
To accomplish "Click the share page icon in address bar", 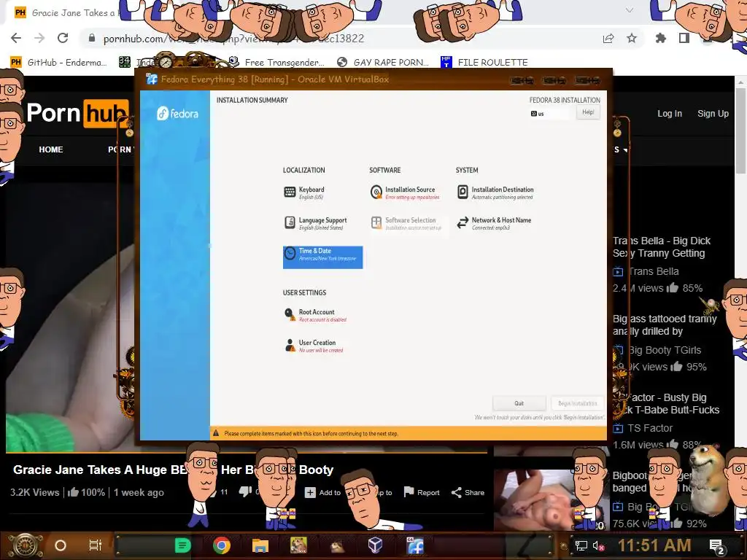I will (x=608, y=39).
